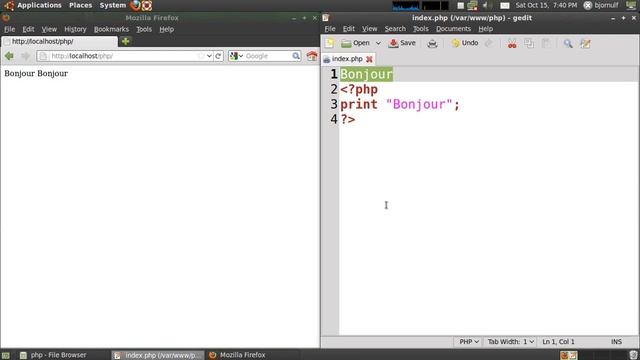
Task: Open gedit View menu
Action: 369,29
